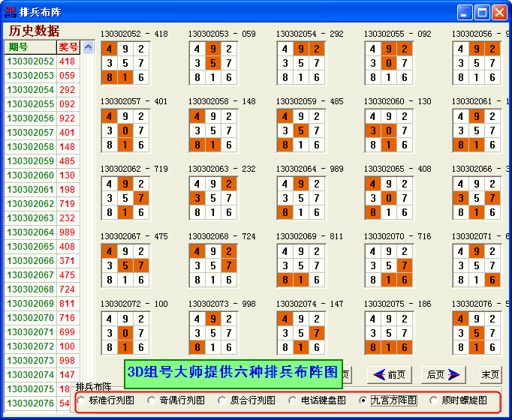Screen dimensions: 512x420
Task: Select the 质合行列图 layout option
Action: coord(222,400)
